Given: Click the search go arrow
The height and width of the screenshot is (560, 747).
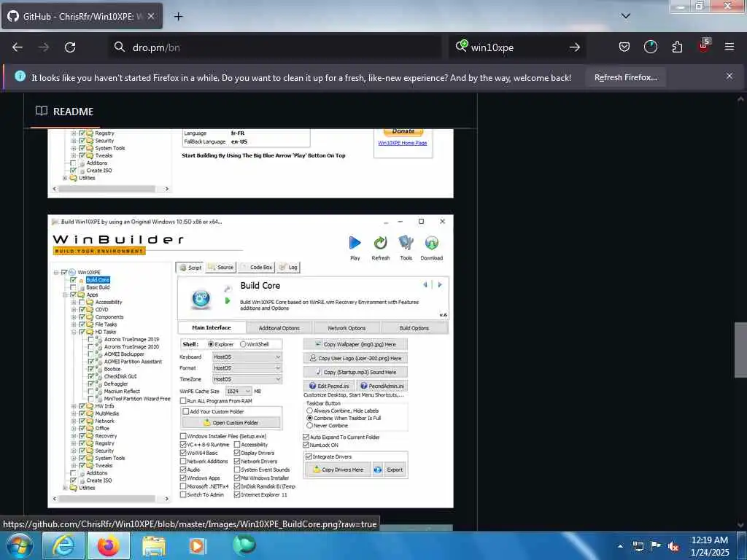Looking at the screenshot, I should pyautogui.click(x=575, y=47).
